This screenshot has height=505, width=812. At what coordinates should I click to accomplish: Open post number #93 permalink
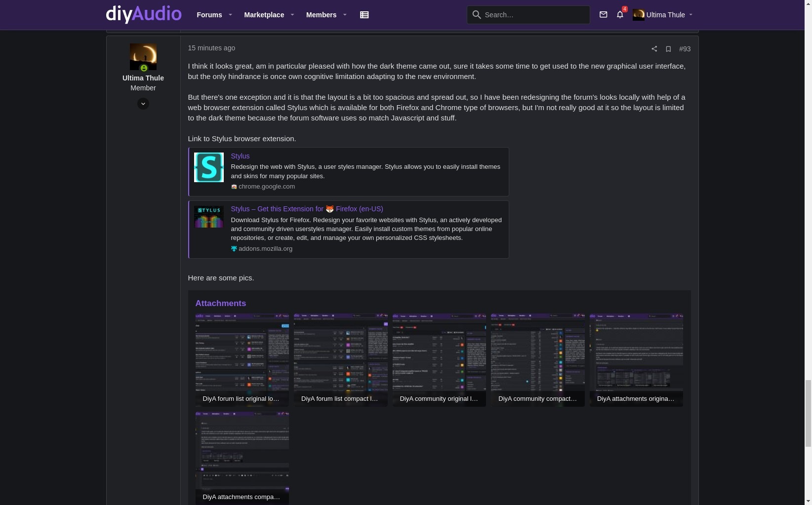click(685, 49)
